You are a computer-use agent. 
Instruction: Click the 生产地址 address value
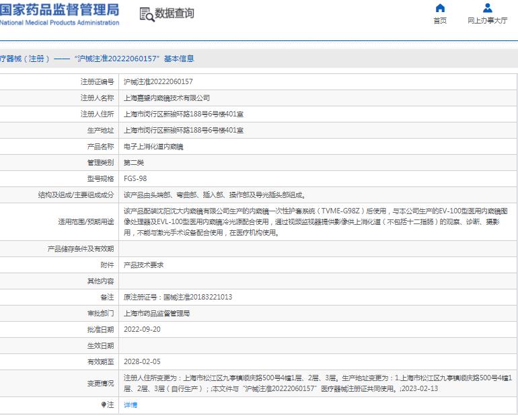(184, 130)
